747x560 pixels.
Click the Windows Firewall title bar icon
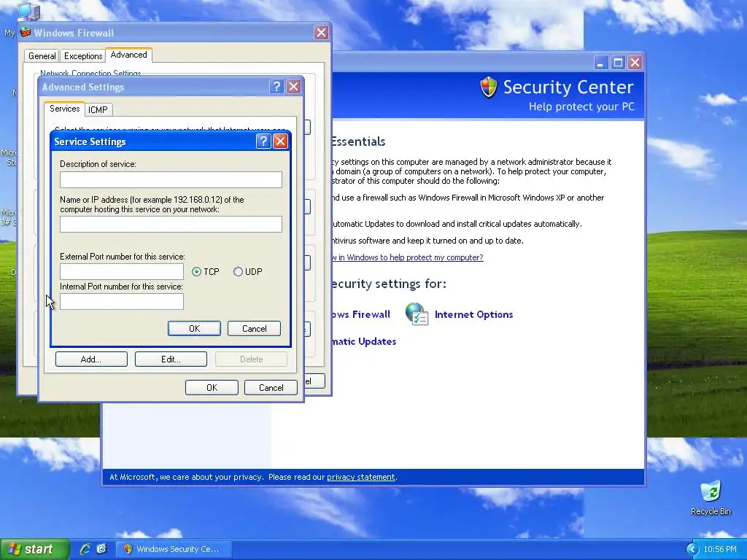[x=26, y=32]
